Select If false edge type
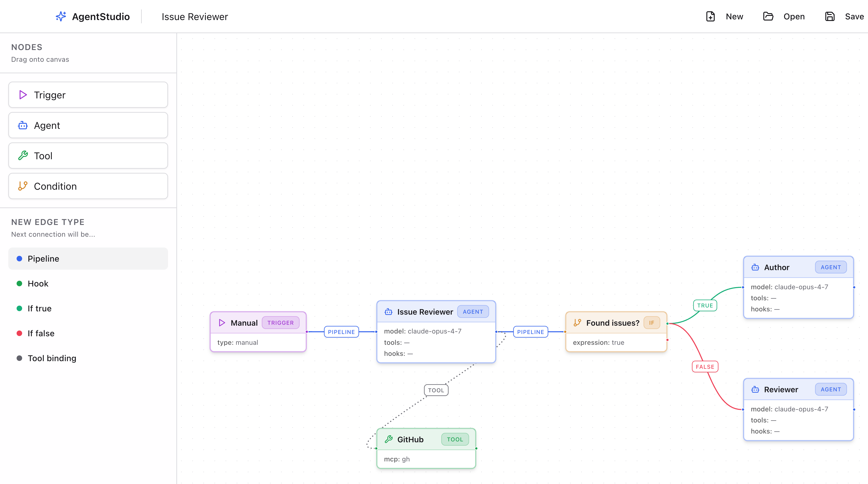The image size is (868, 484). pyautogui.click(x=88, y=333)
